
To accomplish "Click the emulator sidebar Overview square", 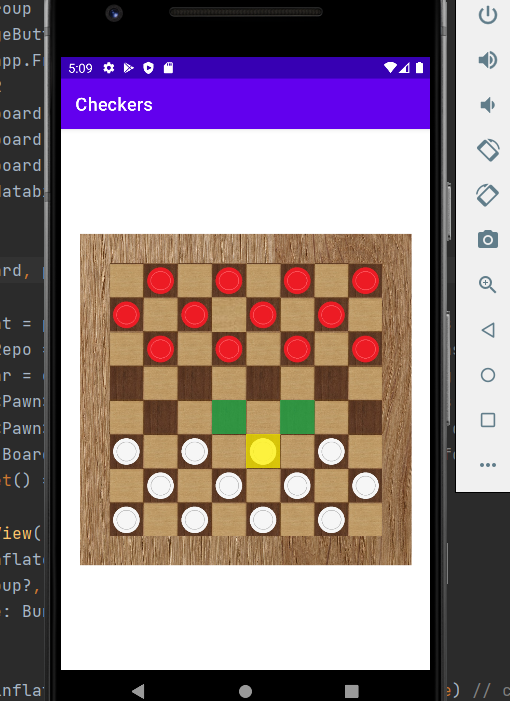I will 488,420.
